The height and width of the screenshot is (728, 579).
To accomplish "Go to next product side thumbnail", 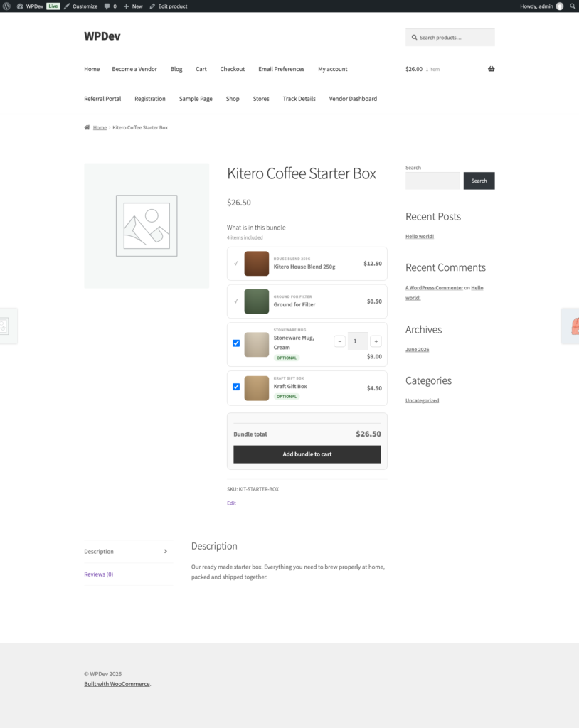I will coord(571,326).
